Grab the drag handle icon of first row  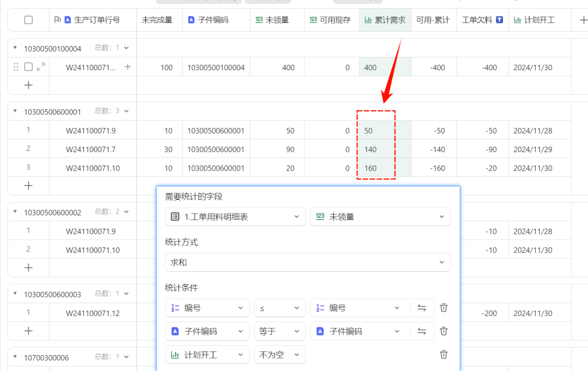click(16, 67)
